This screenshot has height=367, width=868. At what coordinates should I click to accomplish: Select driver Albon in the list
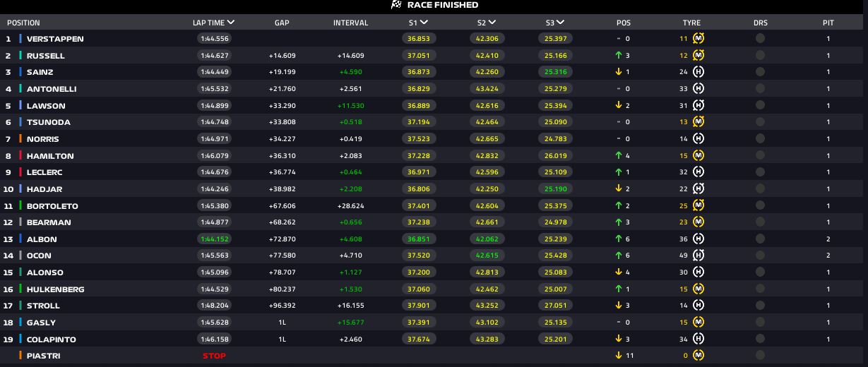[42, 239]
